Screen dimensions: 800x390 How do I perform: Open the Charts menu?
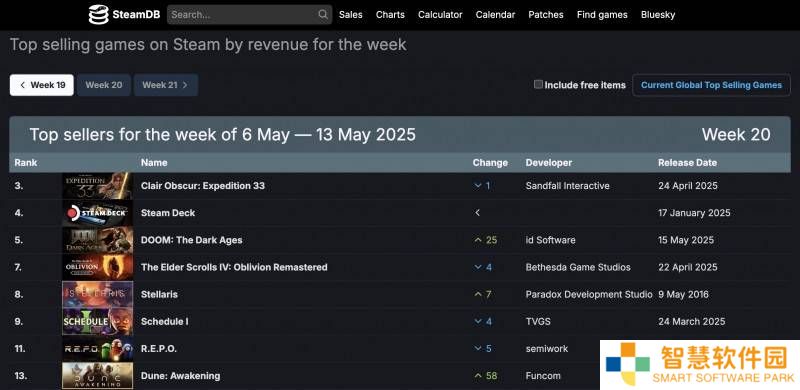390,15
